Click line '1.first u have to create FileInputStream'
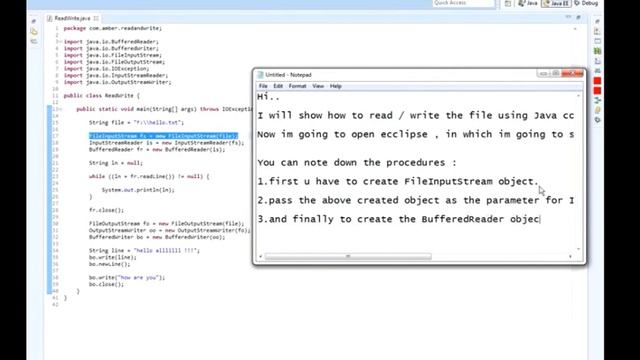 (x=398, y=182)
